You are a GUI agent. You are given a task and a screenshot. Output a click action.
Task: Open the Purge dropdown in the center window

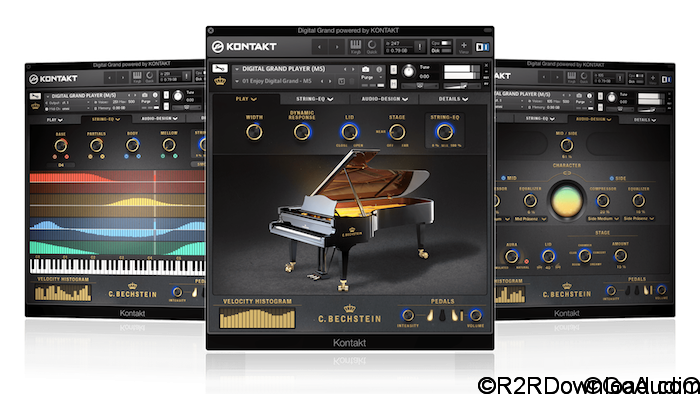[371, 78]
